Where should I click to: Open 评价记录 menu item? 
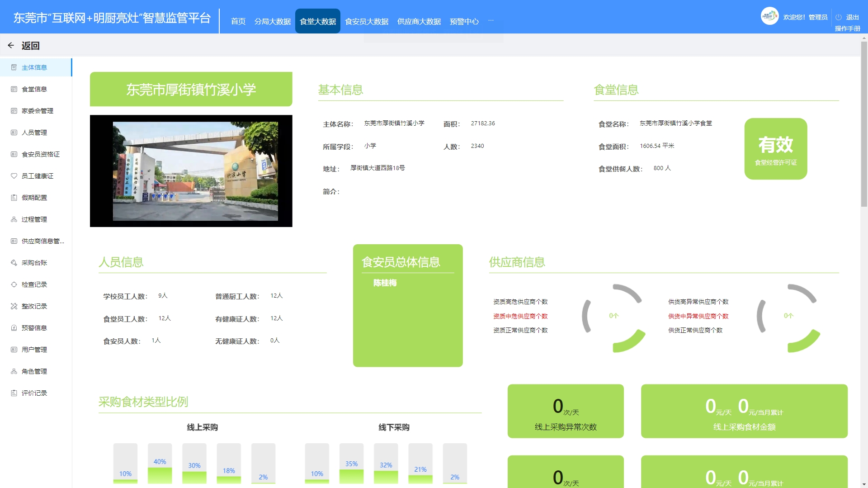click(x=36, y=393)
